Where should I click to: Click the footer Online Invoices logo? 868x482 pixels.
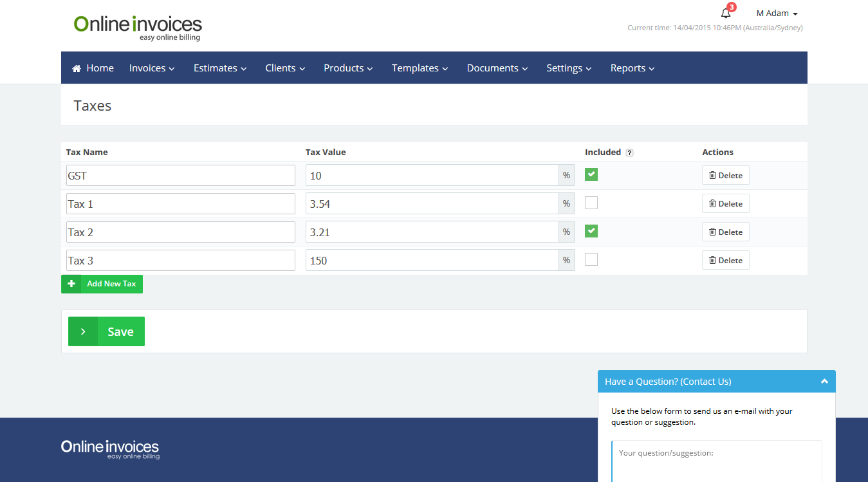pyautogui.click(x=110, y=449)
